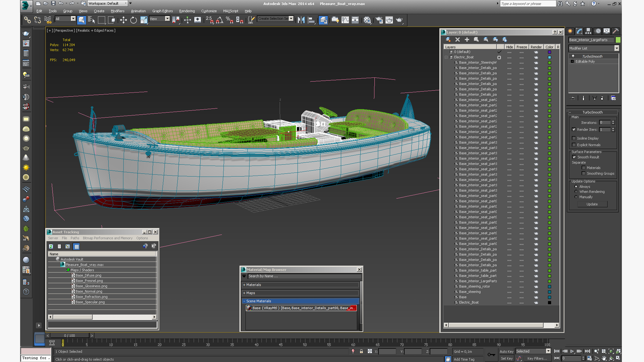Select the When Rendering update option
644x362 pixels.
(x=576, y=191)
